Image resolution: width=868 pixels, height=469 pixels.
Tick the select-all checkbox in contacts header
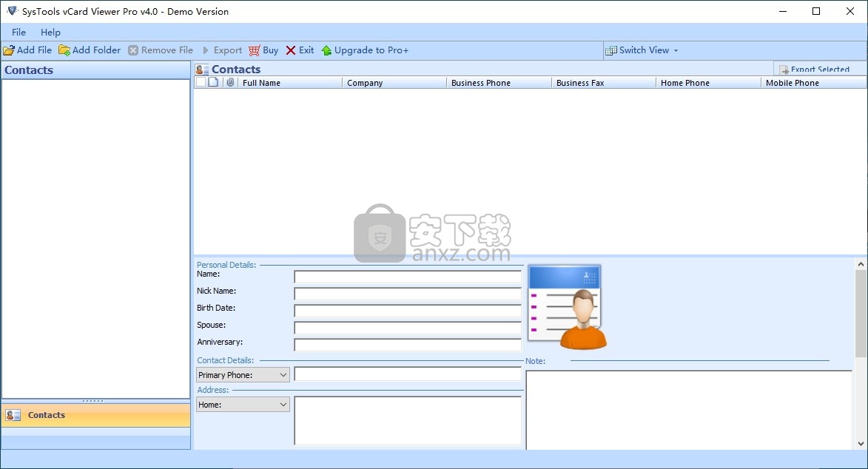click(201, 83)
